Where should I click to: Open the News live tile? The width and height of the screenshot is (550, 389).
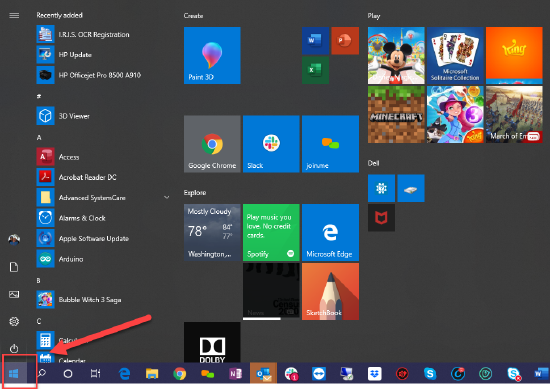(271, 291)
